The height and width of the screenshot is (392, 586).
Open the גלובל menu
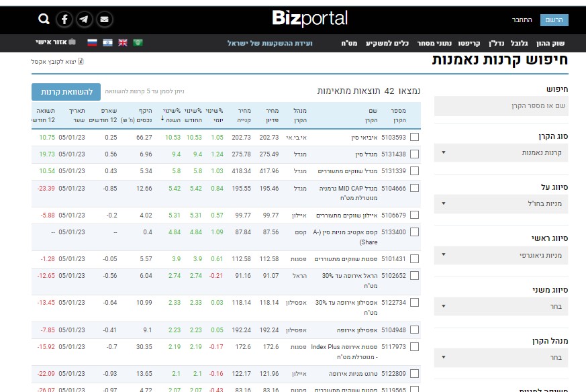pos(519,44)
